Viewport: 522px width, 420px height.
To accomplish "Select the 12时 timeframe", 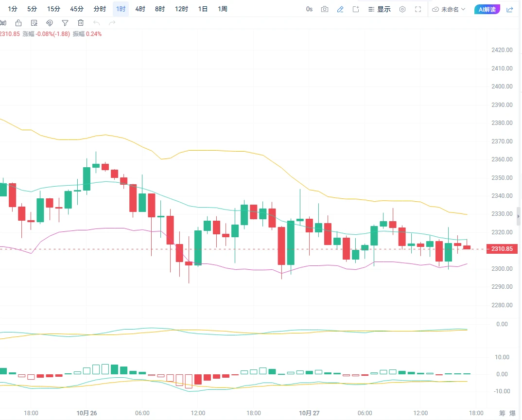I will click(x=181, y=9).
